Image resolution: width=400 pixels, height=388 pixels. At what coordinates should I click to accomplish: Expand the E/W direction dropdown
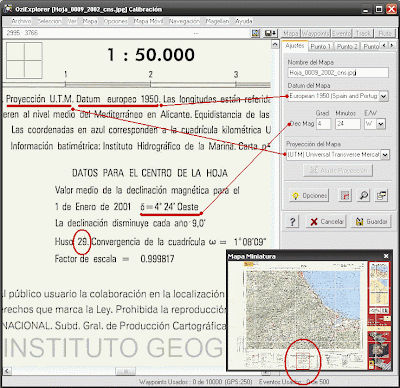[381, 124]
